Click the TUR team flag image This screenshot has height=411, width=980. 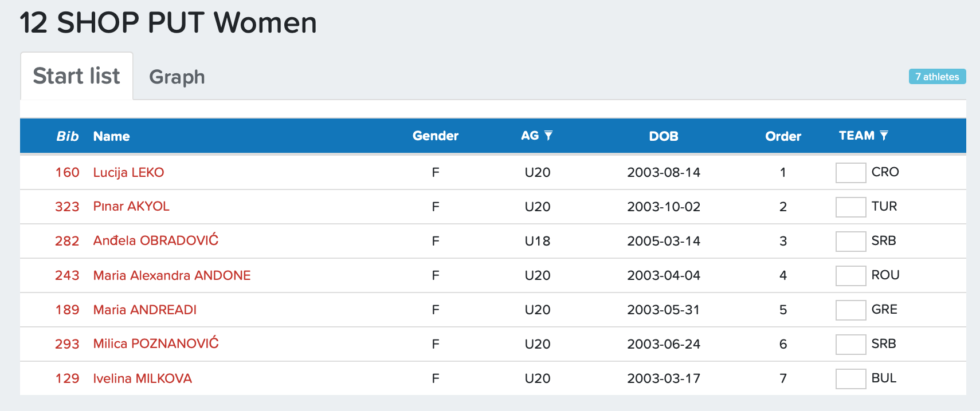point(850,207)
